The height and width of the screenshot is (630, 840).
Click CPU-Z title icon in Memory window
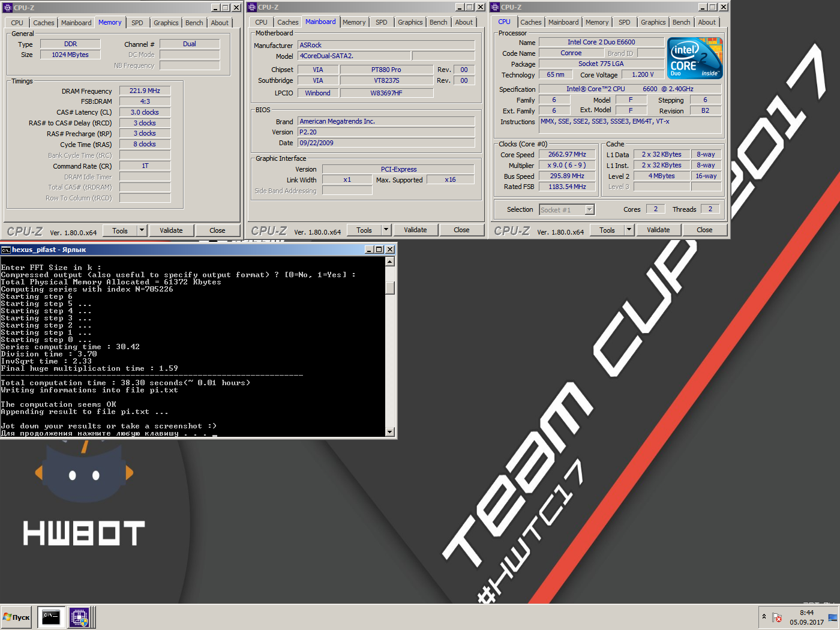[8, 8]
